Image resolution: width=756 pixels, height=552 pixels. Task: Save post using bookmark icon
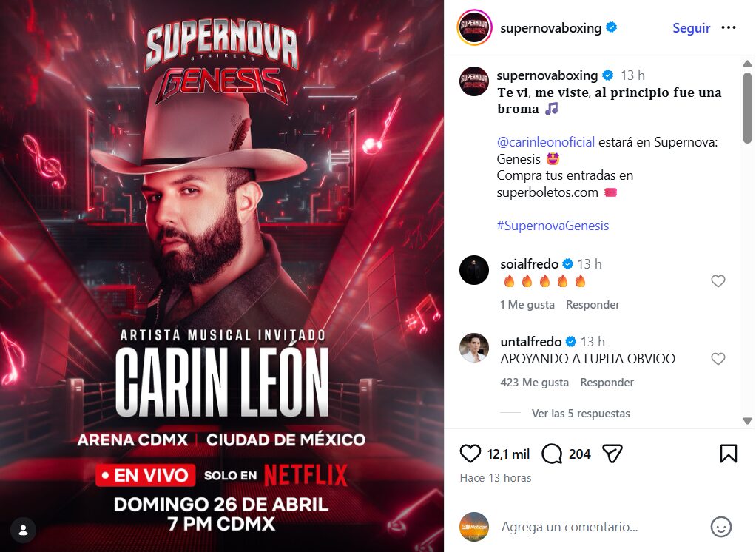(729, 454)
